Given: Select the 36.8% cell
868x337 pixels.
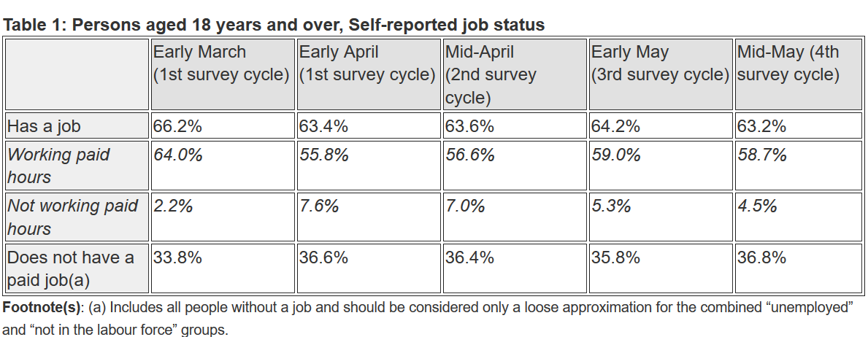Looking at the screenshot, I should coord(762,257).
